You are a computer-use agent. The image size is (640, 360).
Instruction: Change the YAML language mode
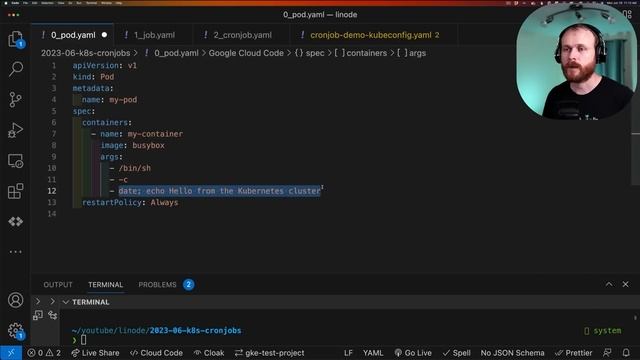click(373, 353)
